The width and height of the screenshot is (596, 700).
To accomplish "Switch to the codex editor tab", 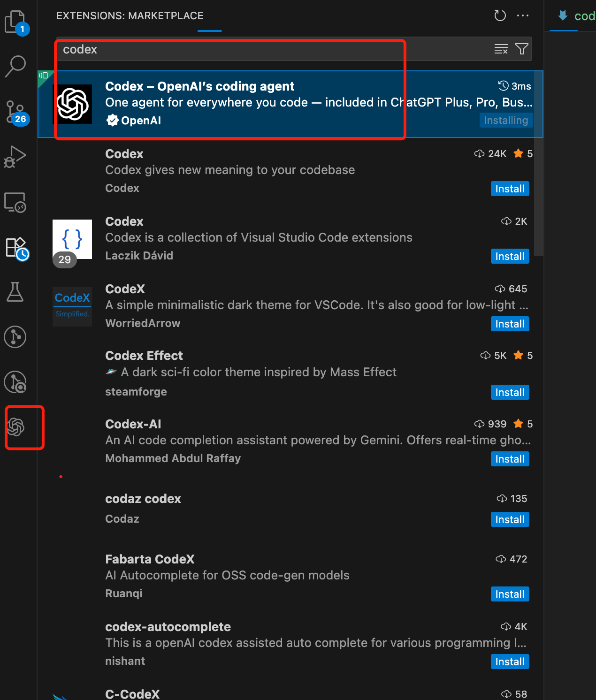I will (576, 16).
